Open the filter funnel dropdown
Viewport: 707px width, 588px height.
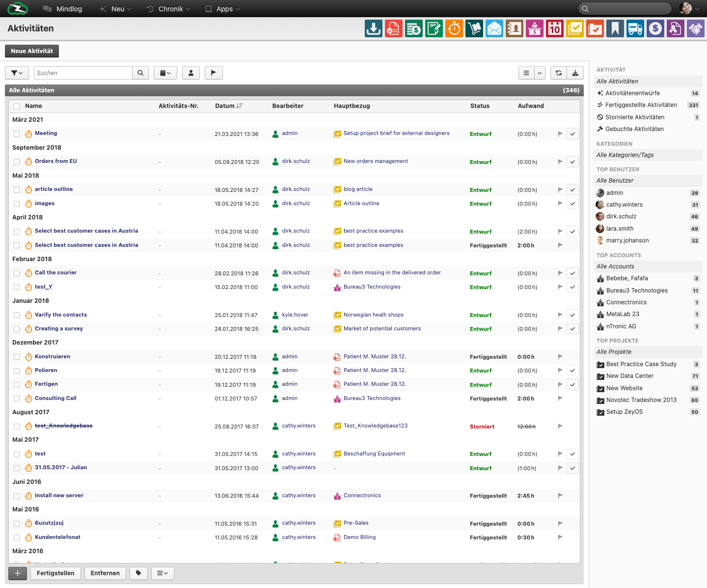coord(17,73)
